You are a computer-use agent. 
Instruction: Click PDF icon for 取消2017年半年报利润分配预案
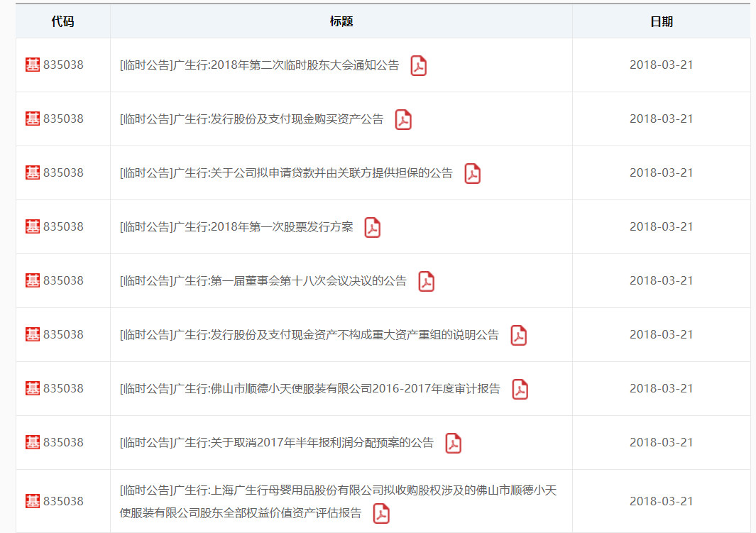(x=453, y=444)
